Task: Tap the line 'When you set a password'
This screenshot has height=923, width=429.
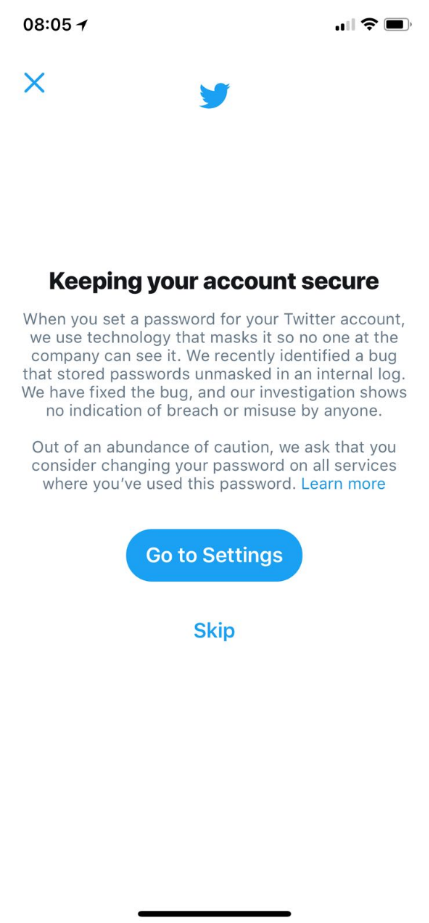Action: 214,320
